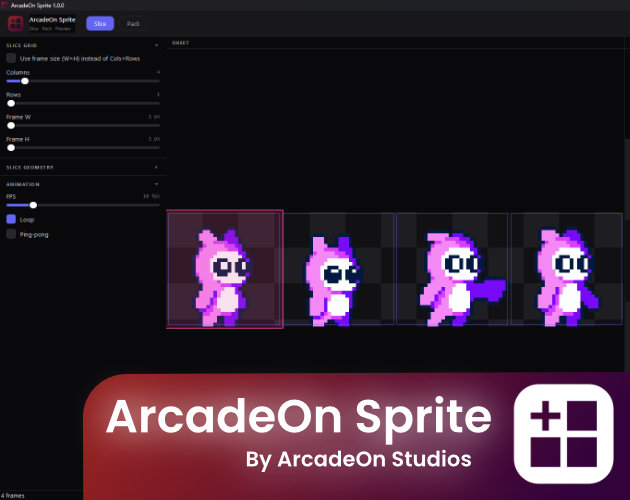Click the '10 fps' value label
Screen dimensions: 630x500
[151, 196]
